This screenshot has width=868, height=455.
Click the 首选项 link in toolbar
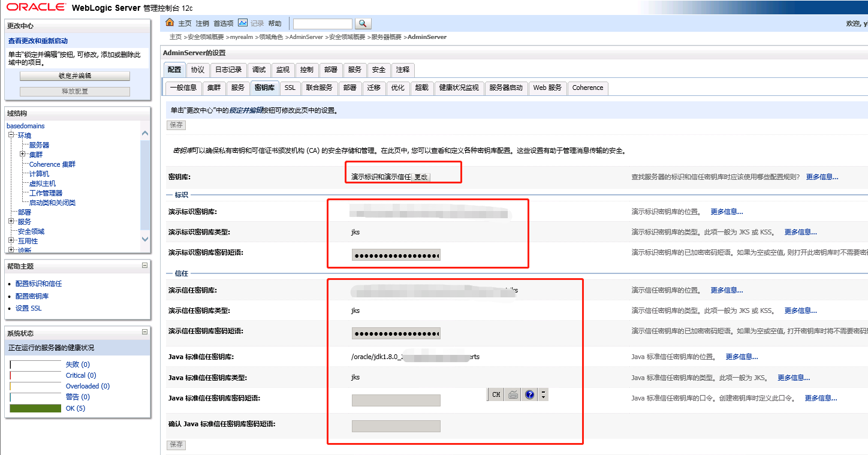coord(224,23)
